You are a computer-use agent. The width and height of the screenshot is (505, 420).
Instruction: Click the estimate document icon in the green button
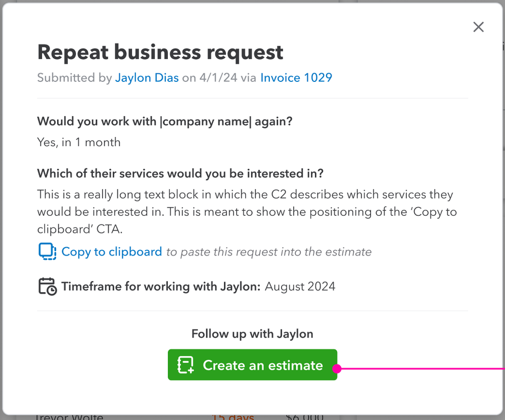tap(186, 365)
